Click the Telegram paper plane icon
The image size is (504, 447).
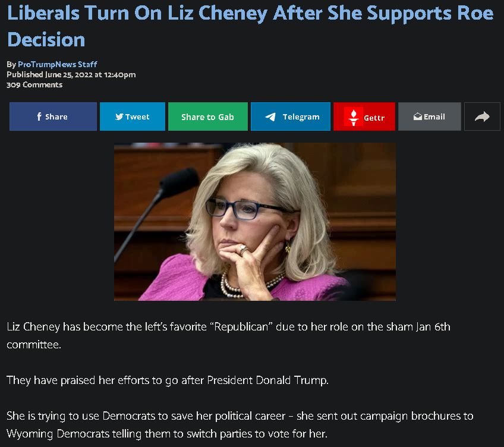point(270,117)
